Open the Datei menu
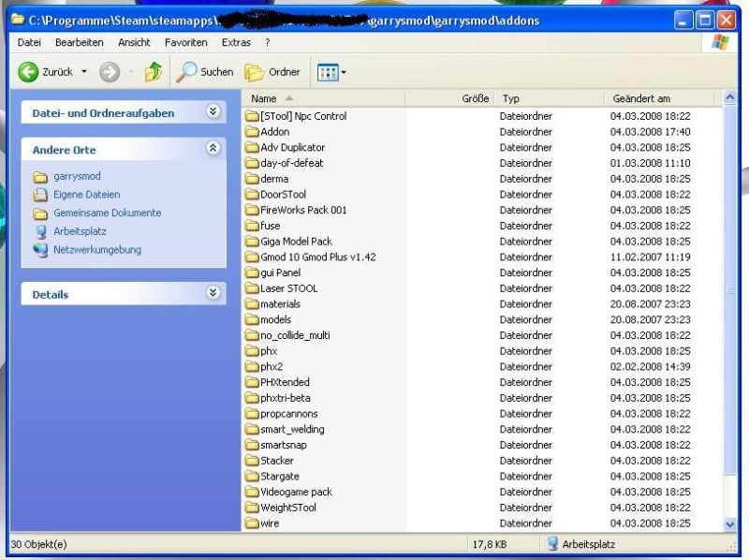This screenshot has width=749, height=560. (x=29, y=42)
